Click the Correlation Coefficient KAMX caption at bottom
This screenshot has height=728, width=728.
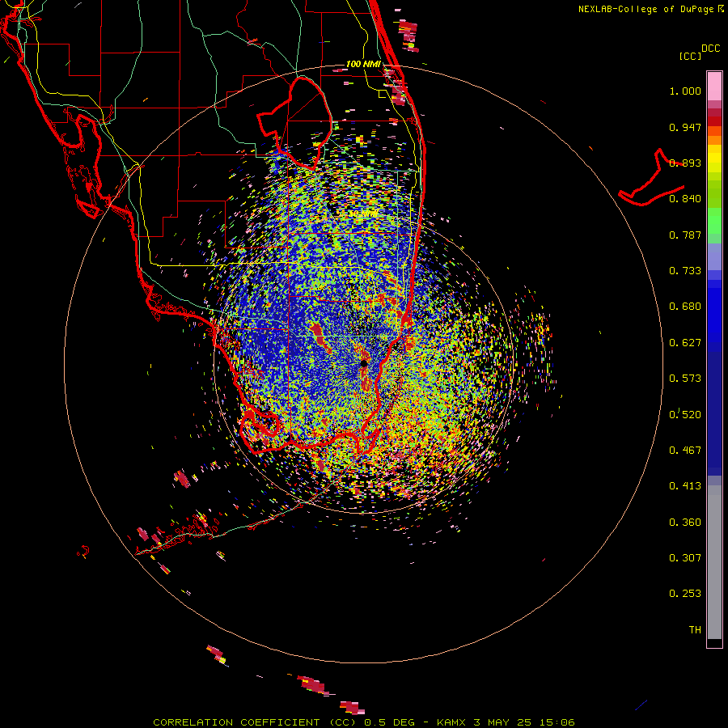[x=364, y=722]
